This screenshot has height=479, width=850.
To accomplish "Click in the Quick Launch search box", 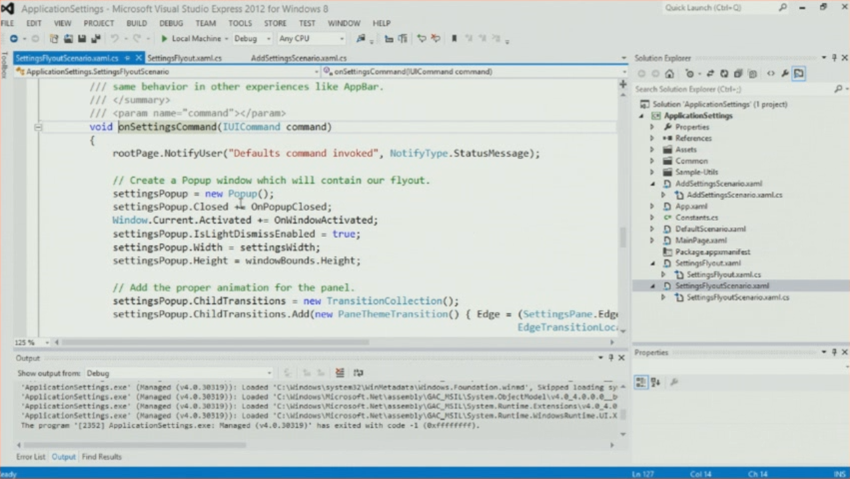I will [x=721, y=8].
